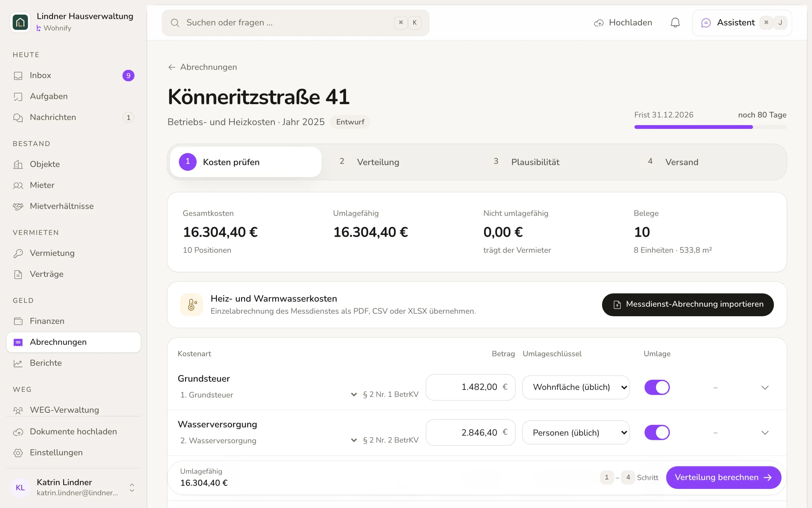This screenshot has height=508, width=812.
Task: Open the Assistent panel
Action: (x=742, y=23)
